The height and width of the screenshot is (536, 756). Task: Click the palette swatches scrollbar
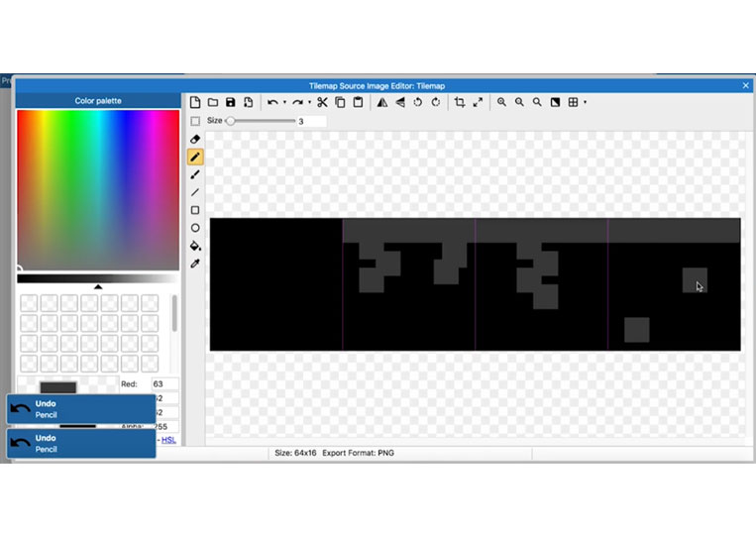point(174,313)
